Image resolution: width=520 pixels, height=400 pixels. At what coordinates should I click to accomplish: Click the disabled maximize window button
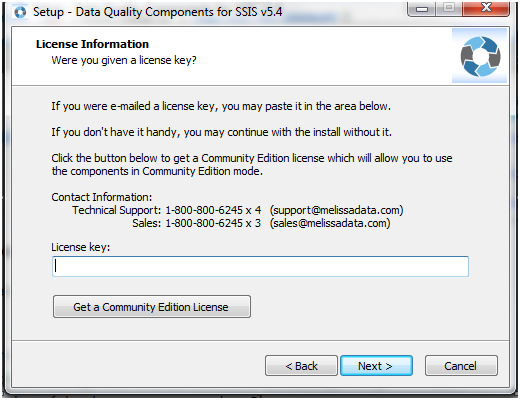[x=449, y=8]
